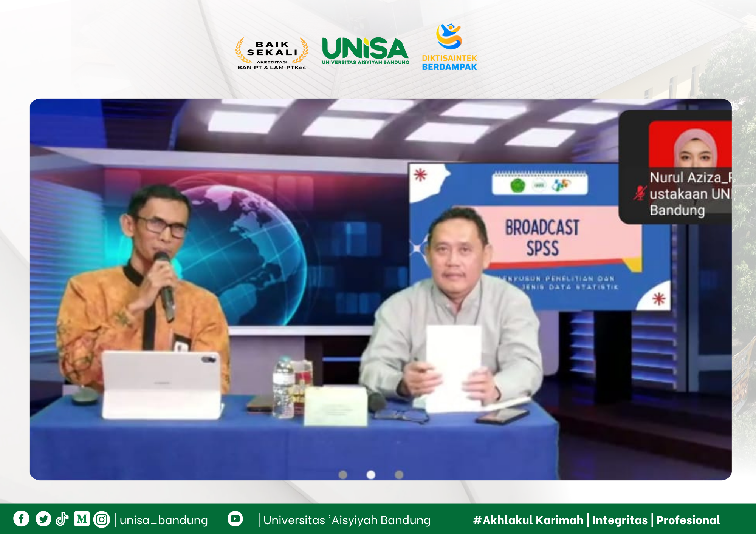
Task: Open the YouTube icon in footer
Action: click(x=235, y=519)
